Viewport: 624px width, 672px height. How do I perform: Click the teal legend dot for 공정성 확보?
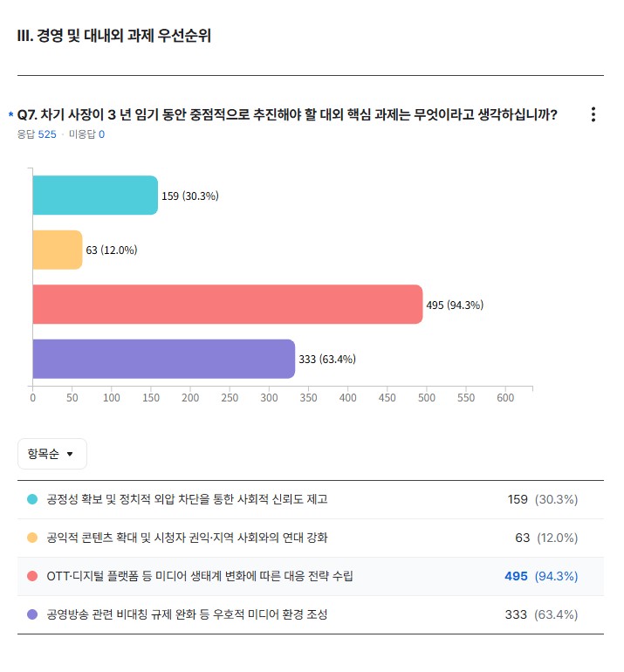[x=32, y=499]
